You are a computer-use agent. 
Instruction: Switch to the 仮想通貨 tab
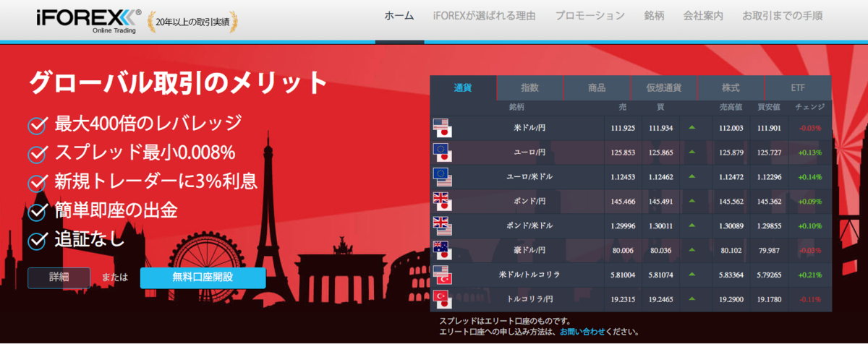pos(664,87)
